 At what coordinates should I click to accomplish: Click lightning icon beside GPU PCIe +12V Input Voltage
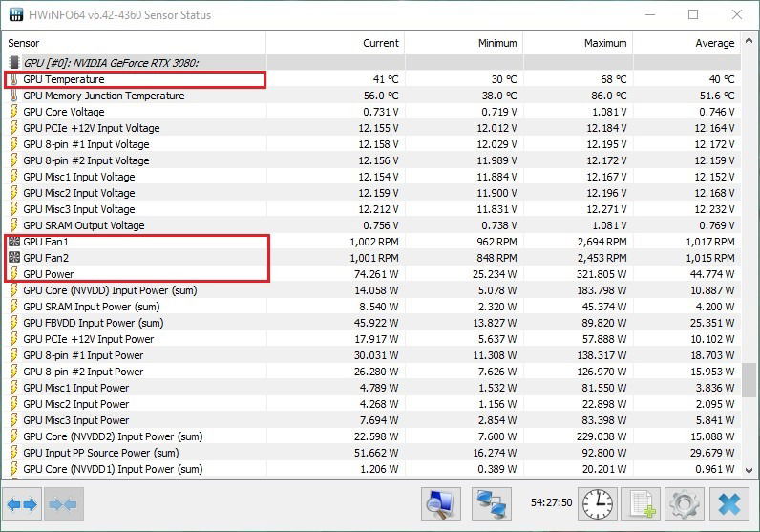tap(14, 128)
